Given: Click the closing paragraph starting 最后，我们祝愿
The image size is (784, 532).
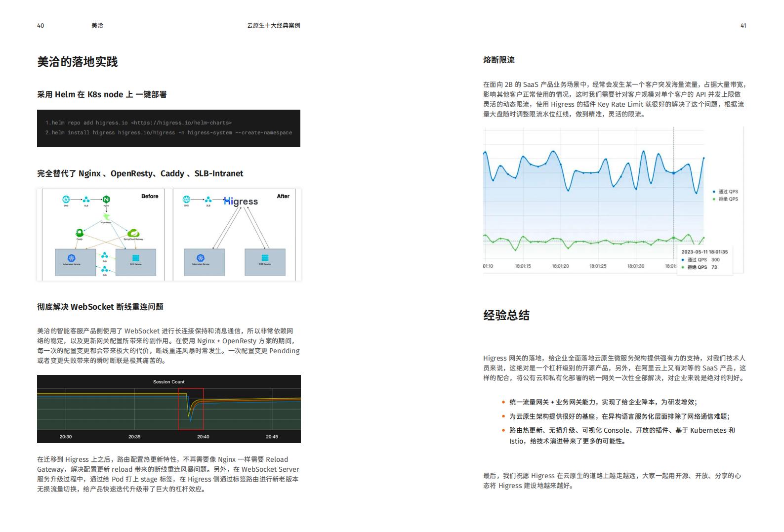Looking at the screenshot, I should (x=612, y=481).
